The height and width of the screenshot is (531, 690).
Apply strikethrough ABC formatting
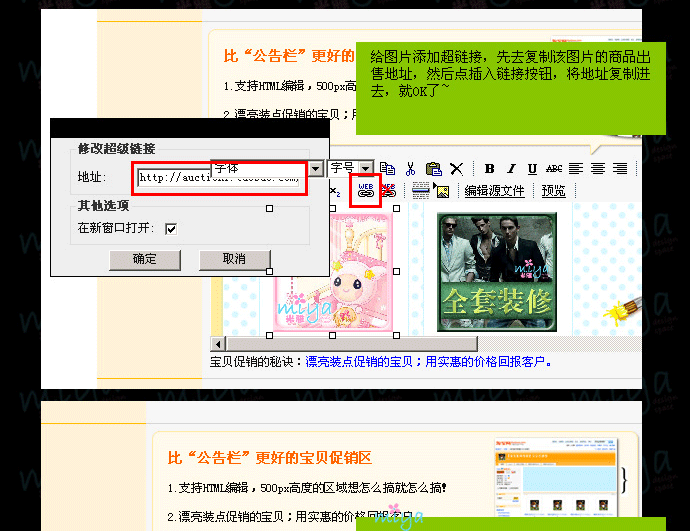554,168
